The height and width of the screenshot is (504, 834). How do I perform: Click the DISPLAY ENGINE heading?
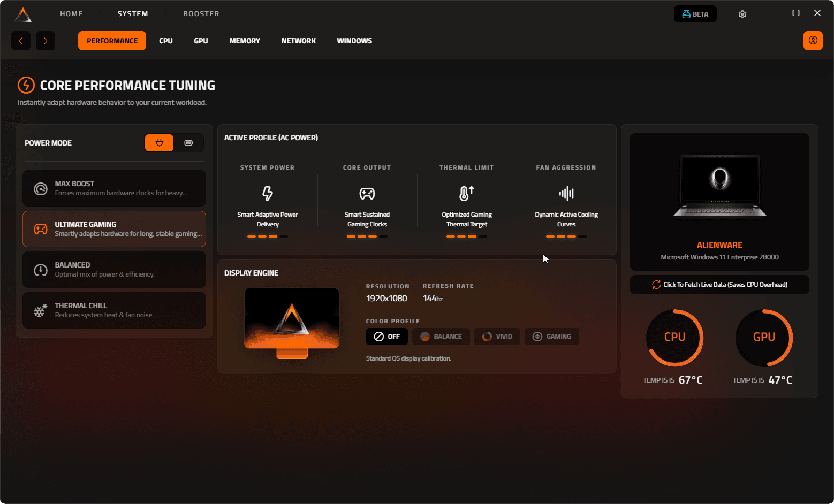point(251,273)
